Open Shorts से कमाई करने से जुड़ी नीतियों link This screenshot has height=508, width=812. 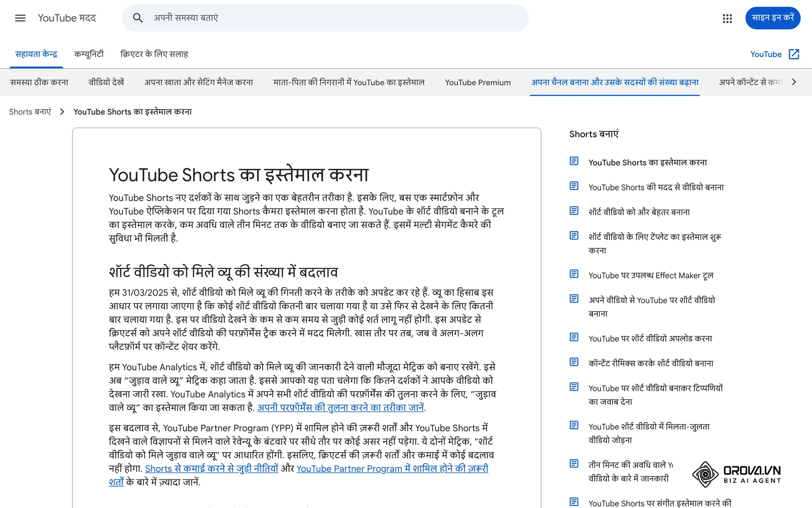pos(212,468)
